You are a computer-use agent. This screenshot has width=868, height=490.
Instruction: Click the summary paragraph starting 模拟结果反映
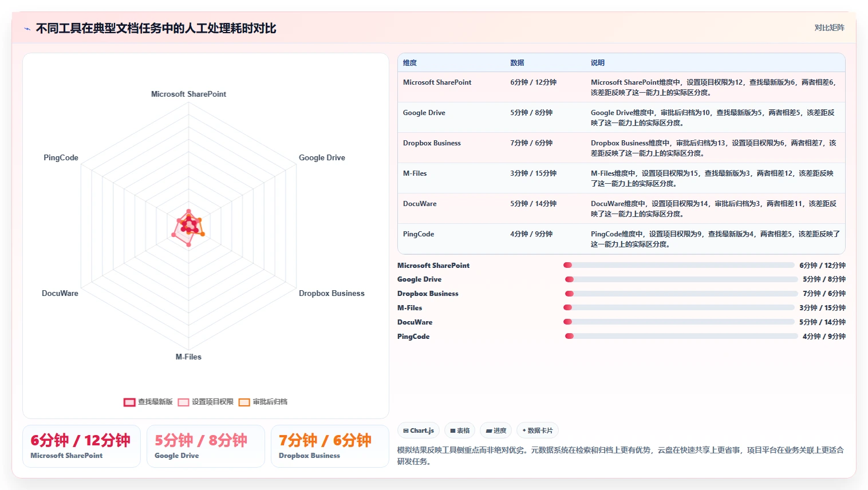pos(621,456)
